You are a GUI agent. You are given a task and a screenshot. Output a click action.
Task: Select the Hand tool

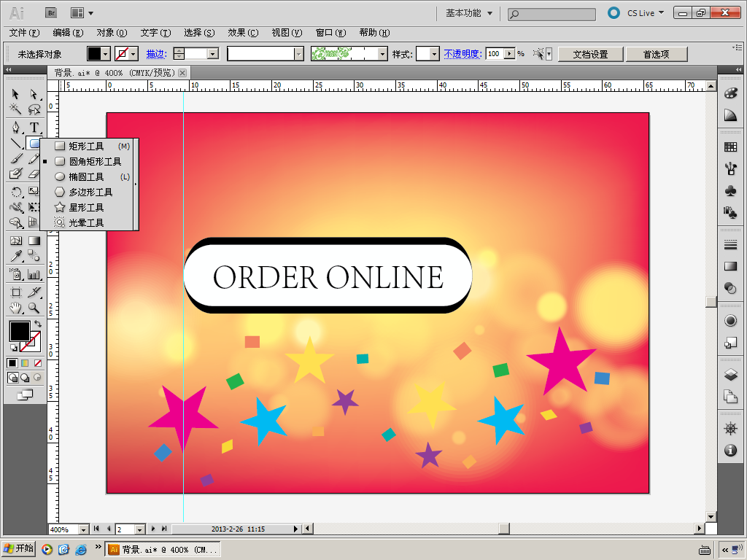click(15, 308)
